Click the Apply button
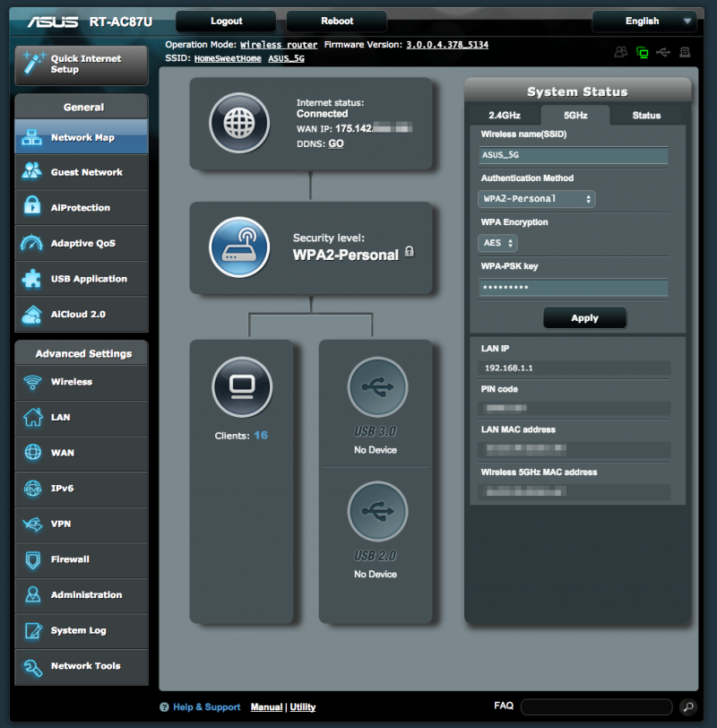Screen dimensions: 717x728 point(584,317)
